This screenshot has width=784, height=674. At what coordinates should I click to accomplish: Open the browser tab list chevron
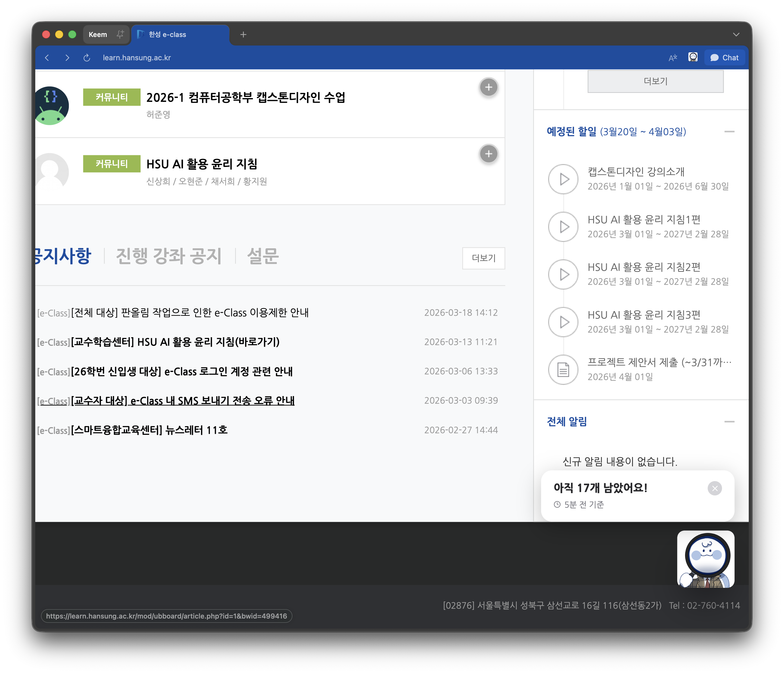pos(736,34)
